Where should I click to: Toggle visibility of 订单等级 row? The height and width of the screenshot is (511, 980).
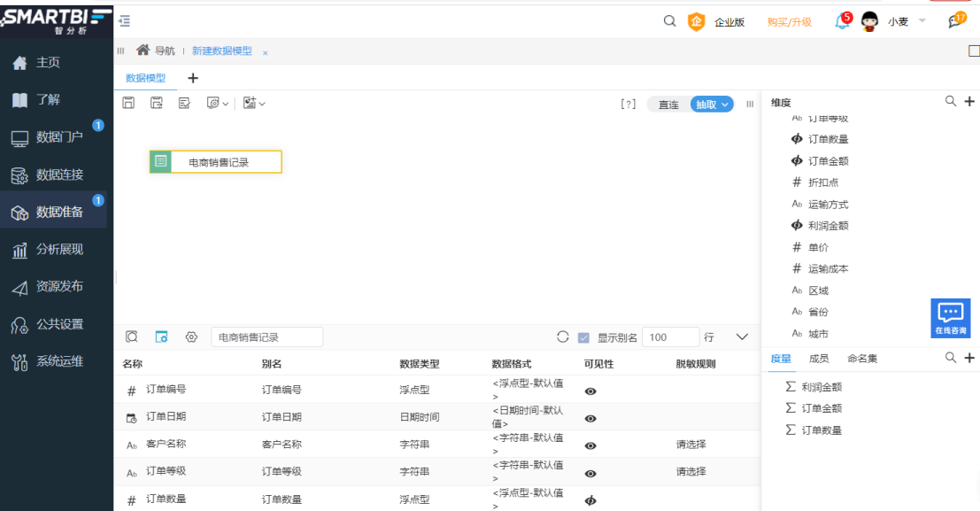click(x=590, y=474)
